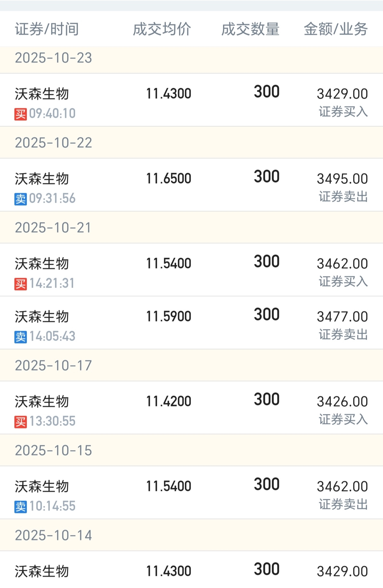
Task: Tap the blue sell badge at 09:31:56
Action: click(x=20, y=199)
